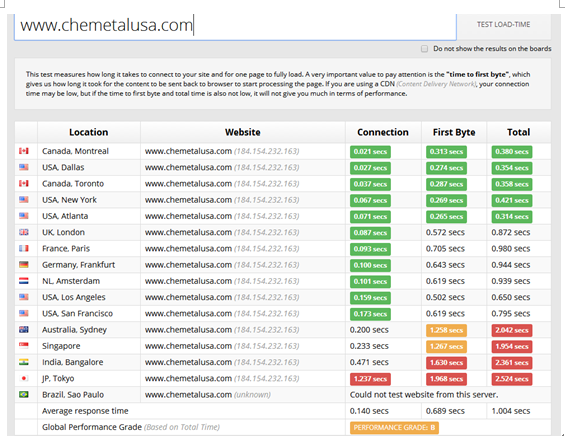Click the red 1.954 secs Singapore total badge
This screenshot has height=436, width=565.
pyautogui.click(x=512, y=346)
